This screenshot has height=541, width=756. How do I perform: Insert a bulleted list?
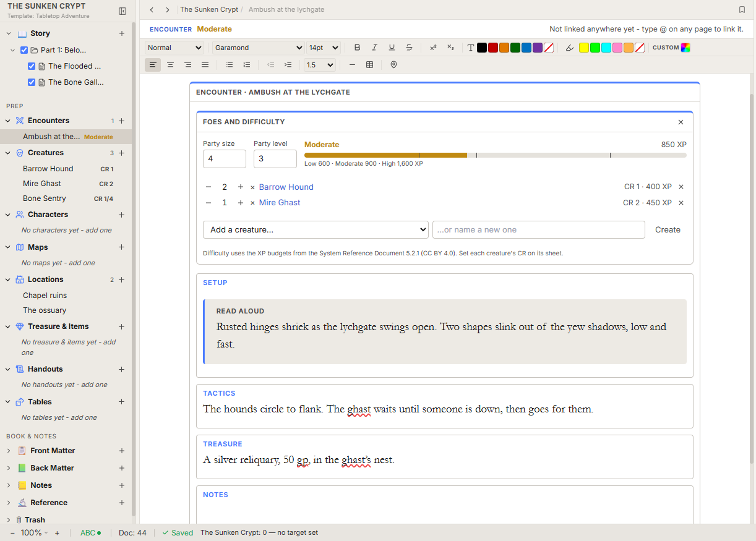(x=230, y=65)
